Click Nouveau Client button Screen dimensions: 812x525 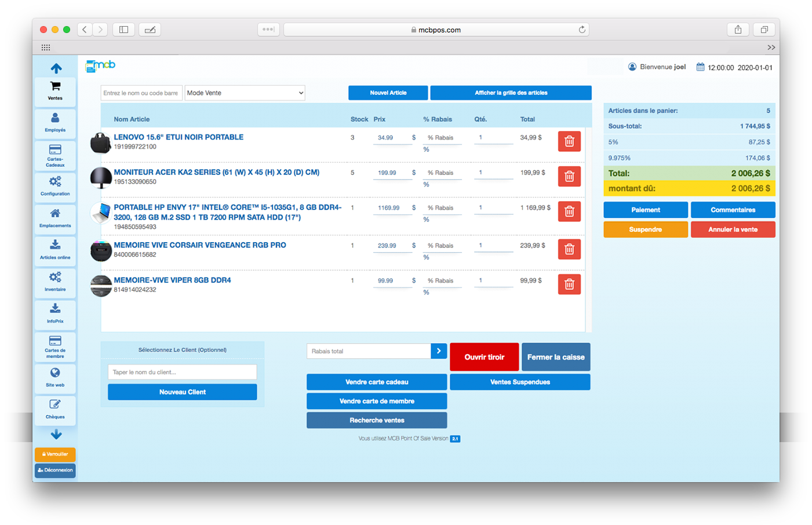click(x=183, y=392)
